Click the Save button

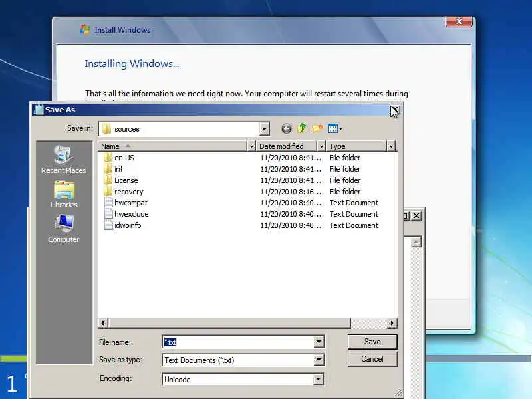pos(372,342)
